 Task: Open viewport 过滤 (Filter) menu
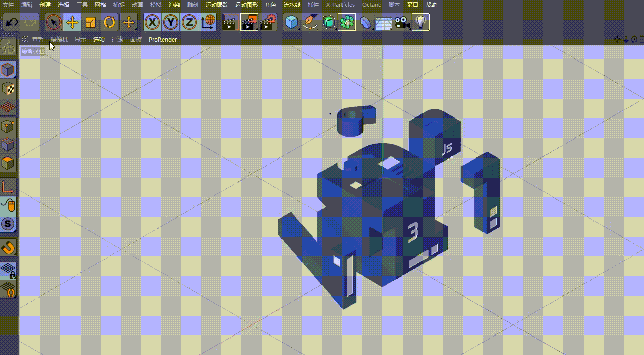click(x=117, y=40)
